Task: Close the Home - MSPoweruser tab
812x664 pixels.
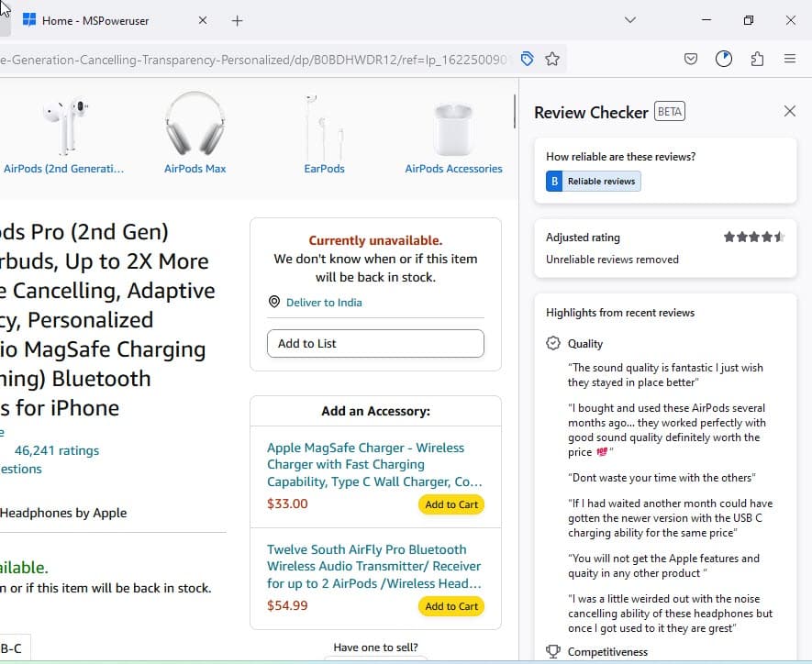Action: coord(202,20)
